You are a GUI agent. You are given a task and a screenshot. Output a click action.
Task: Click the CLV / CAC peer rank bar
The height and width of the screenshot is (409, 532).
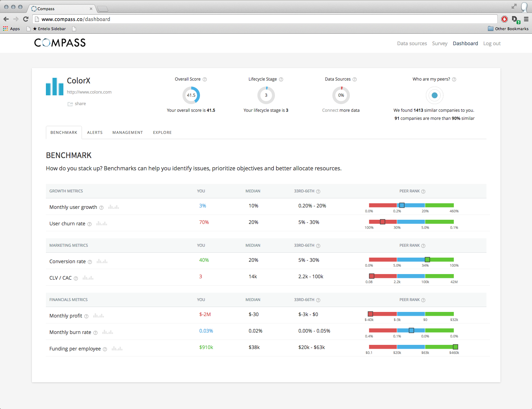(x=411, y=276)
